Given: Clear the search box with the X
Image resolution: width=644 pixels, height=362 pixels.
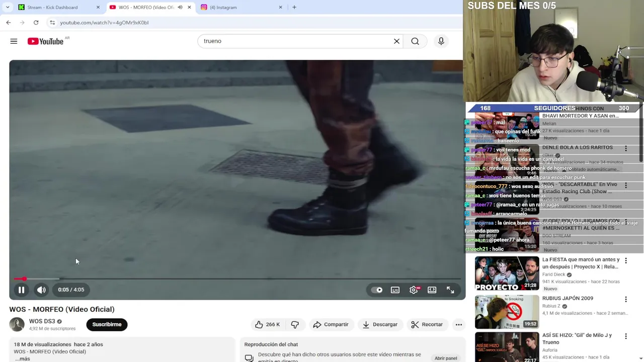Looking at the screenshot, I should pyautogui.click(x=396, y=41).
